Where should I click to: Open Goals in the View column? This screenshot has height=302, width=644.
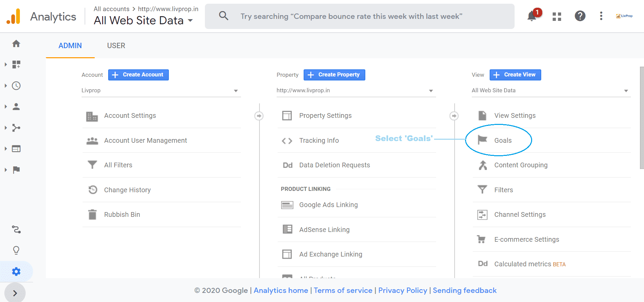point(502,140)
